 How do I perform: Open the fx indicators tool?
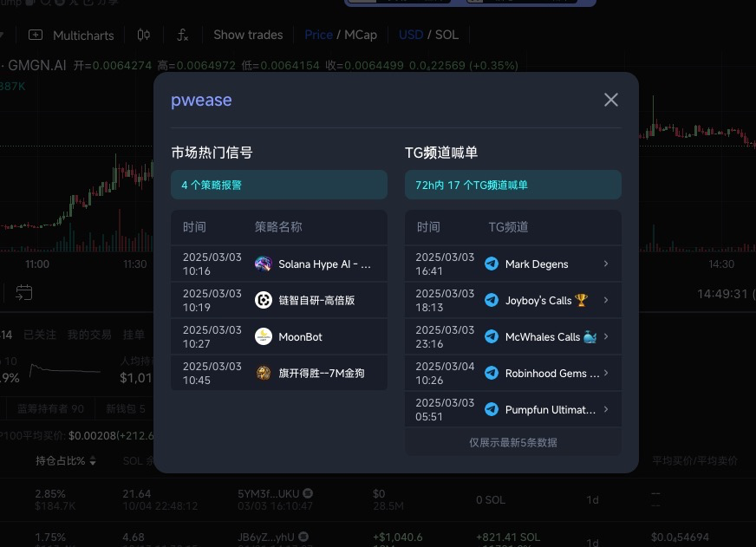182,36
